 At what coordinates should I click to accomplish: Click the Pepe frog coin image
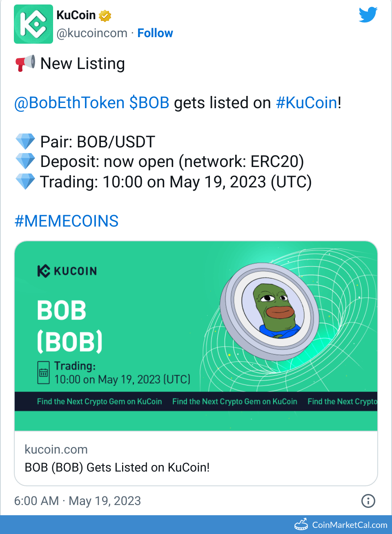(x=269, y=311)
